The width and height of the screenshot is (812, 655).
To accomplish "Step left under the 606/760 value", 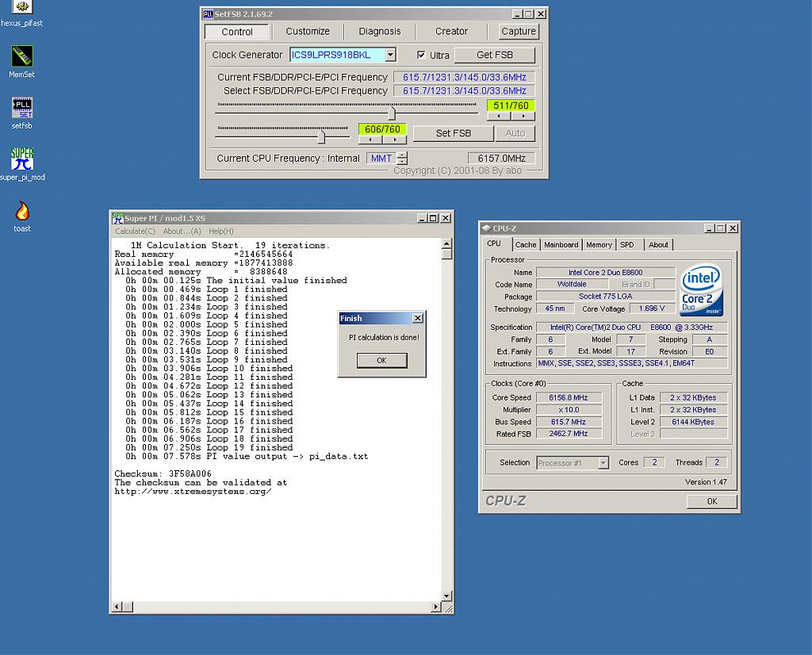I will [370, 140].
